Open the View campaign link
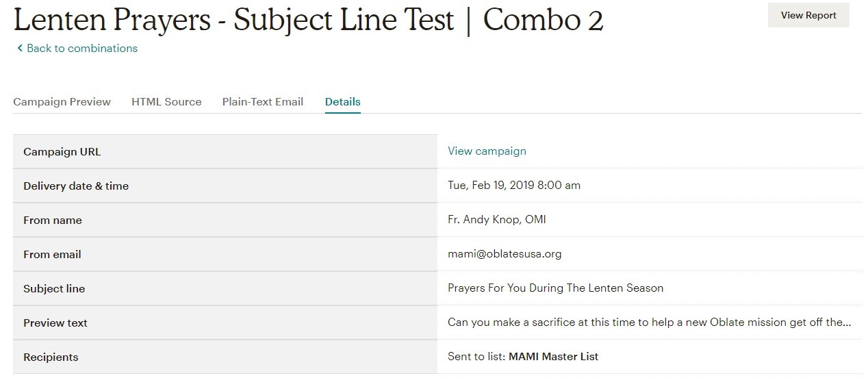Image resolution: width=868 pixels, height=391 pixels. click(487, 151)
